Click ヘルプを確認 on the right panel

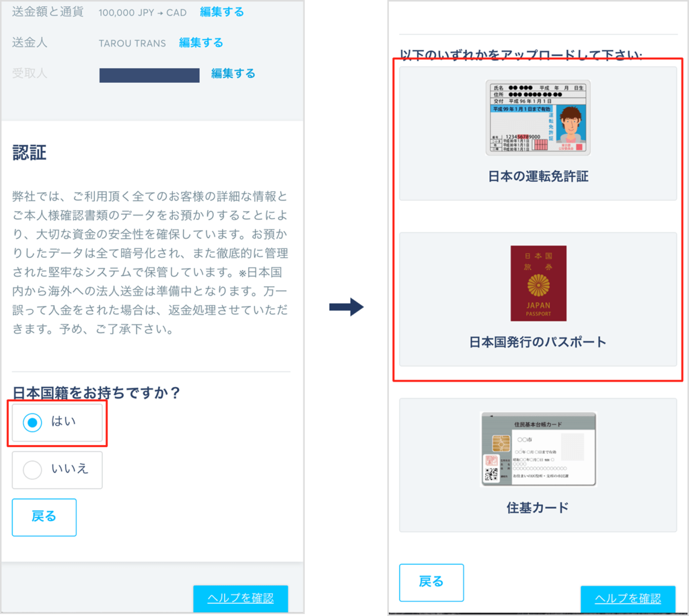[628, 598]
